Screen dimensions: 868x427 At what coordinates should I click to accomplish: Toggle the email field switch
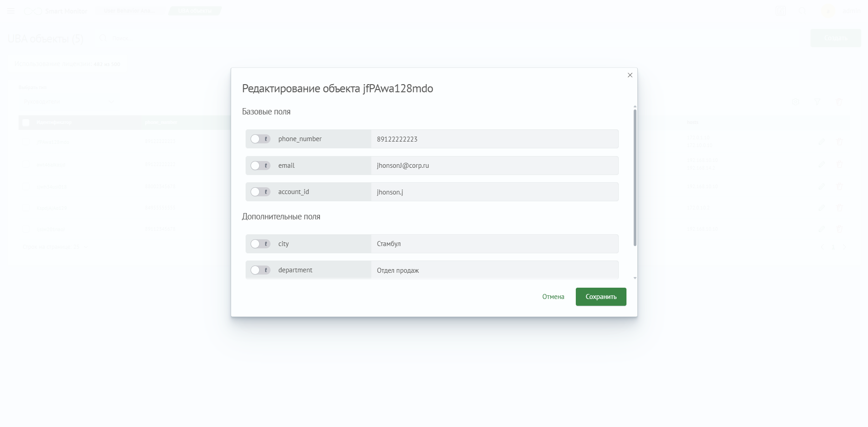pyautogui.click(x=260, y=166)
